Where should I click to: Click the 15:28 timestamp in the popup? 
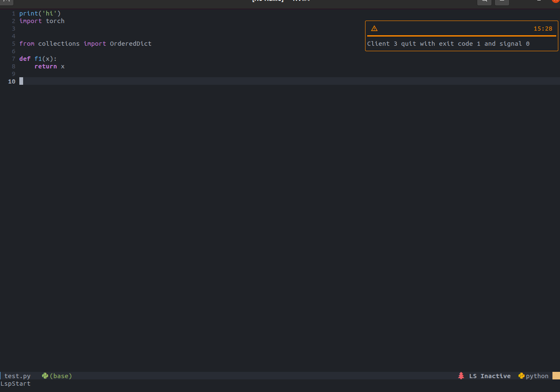543,29
